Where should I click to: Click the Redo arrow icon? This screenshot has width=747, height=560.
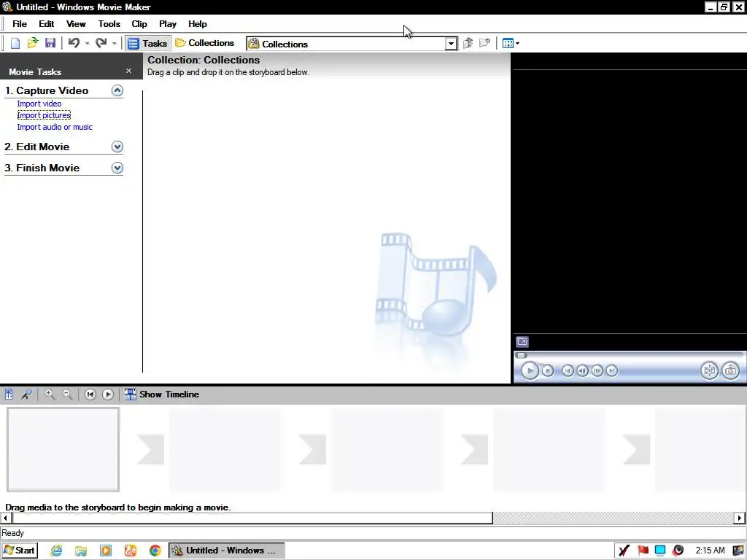click(101, 43)
